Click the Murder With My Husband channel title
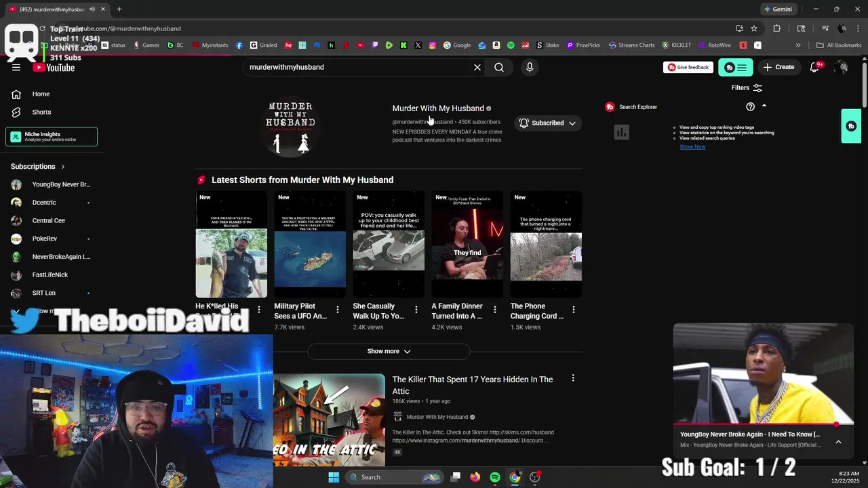This screenshot has width=868, height=488. [x=438, y=108]
